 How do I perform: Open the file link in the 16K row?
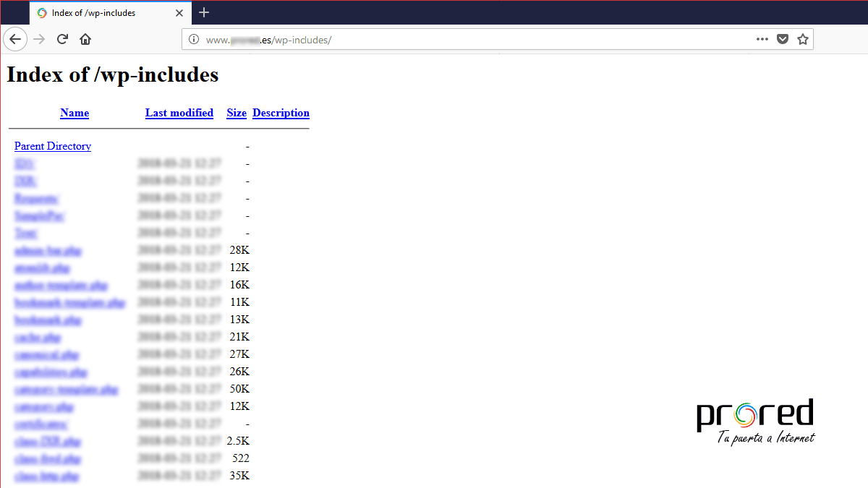coord(61,285)
